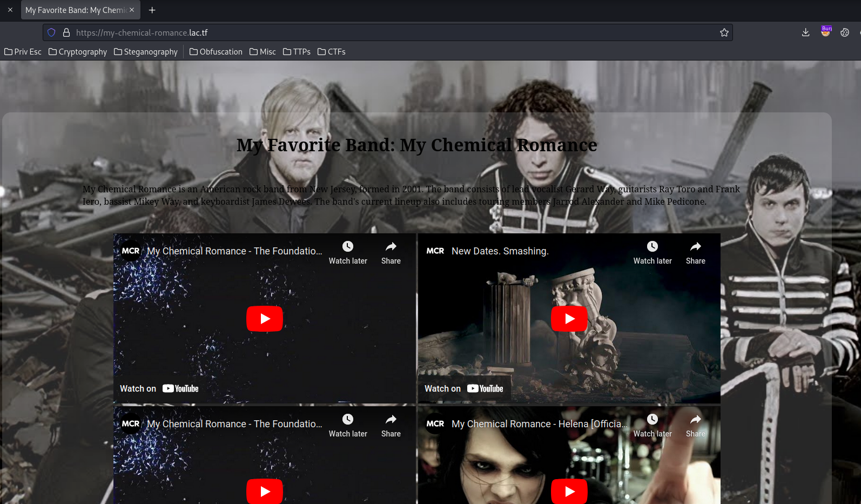Play the top-left Foundations video
861x504 pixels.
[x=265, y=319]
